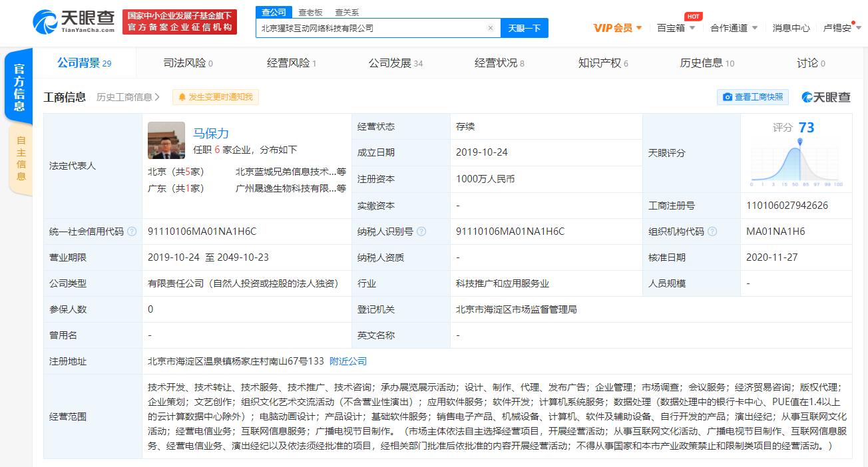Open the 历史信息 tab

(x=707, y=63)
